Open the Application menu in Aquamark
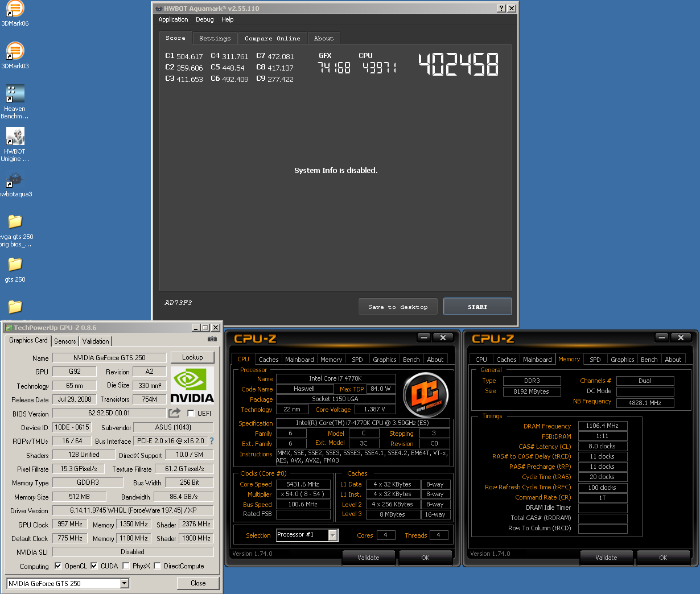 (x=173, y=19)
